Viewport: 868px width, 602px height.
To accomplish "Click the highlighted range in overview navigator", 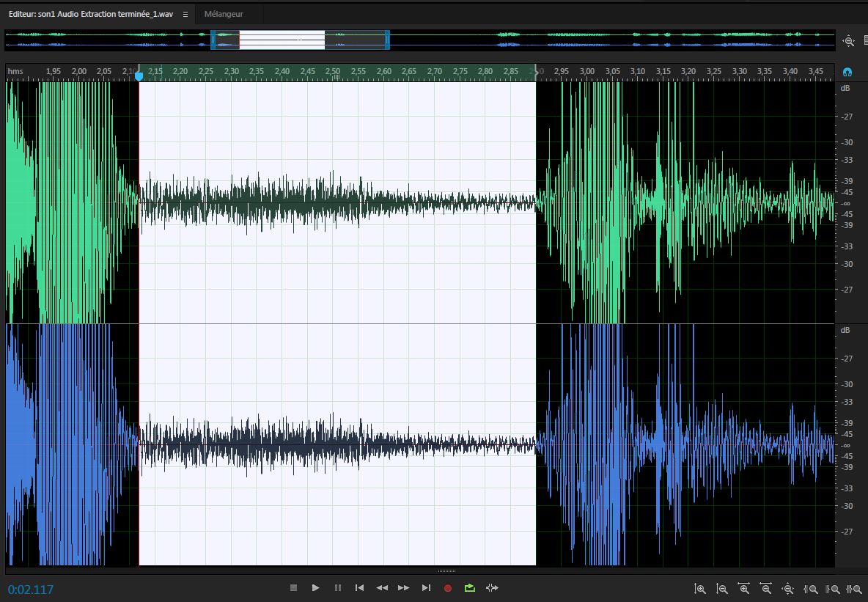I will tap(282, 40).
